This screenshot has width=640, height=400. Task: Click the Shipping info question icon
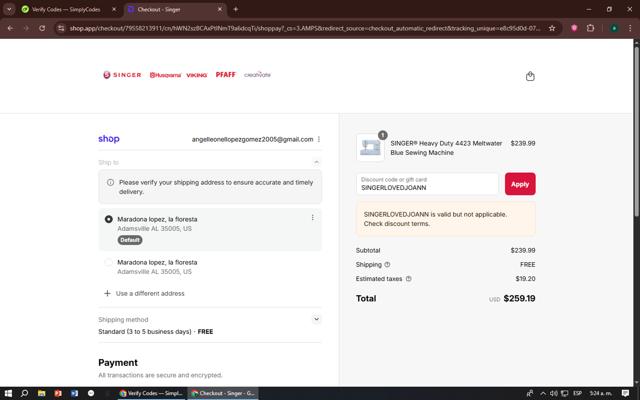tap(387, 264)
